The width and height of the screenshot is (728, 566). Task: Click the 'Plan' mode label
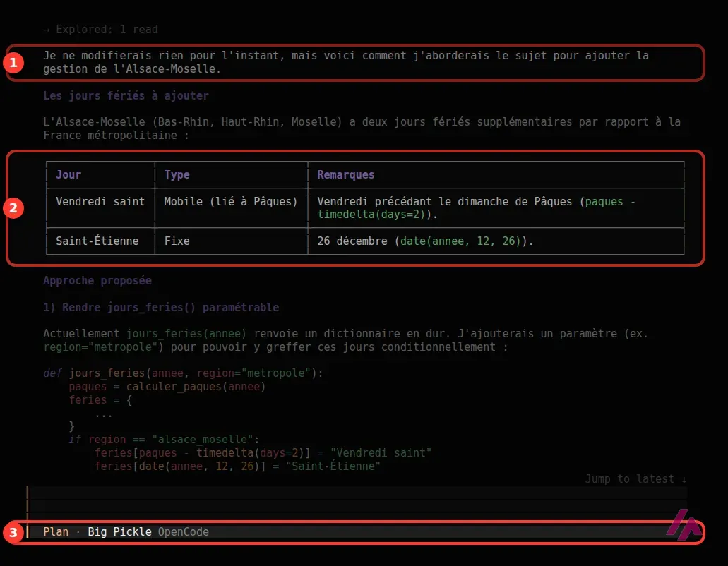click(x=56, y=531)
